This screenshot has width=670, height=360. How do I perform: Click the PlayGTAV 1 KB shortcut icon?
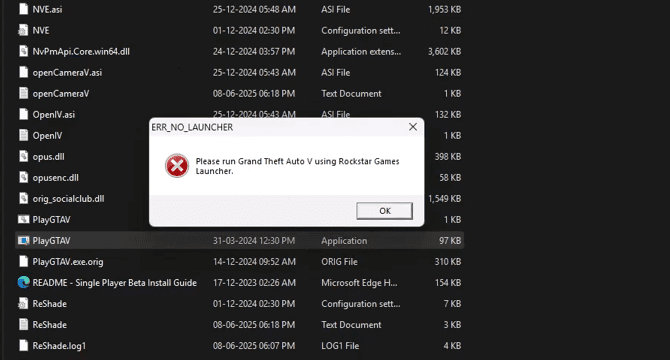[24, 220]
